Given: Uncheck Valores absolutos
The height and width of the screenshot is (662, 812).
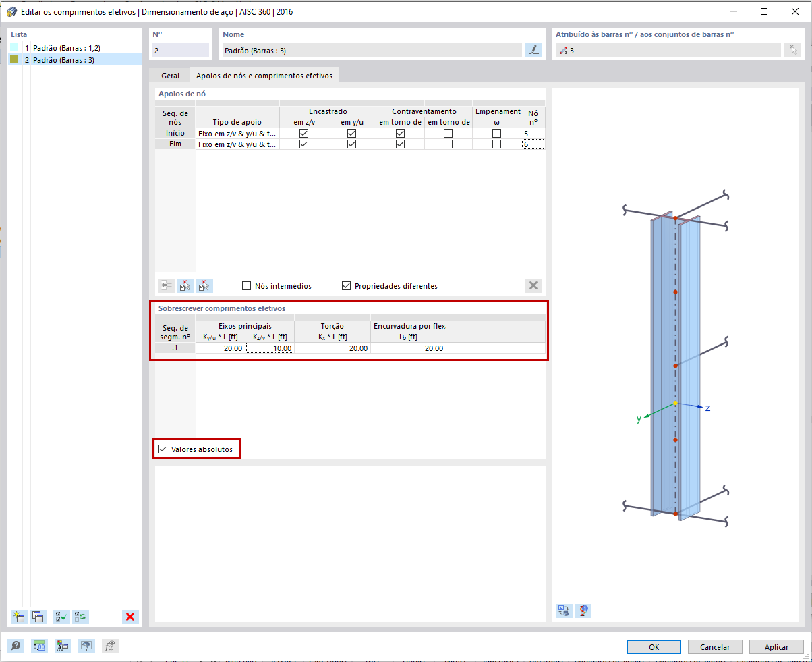Looking at the screenshot, I should (x=162, y=448).
